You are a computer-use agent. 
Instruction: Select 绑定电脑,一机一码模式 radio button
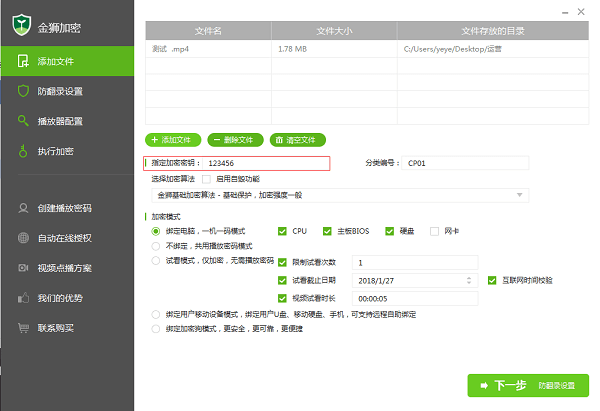pos(155,231)
